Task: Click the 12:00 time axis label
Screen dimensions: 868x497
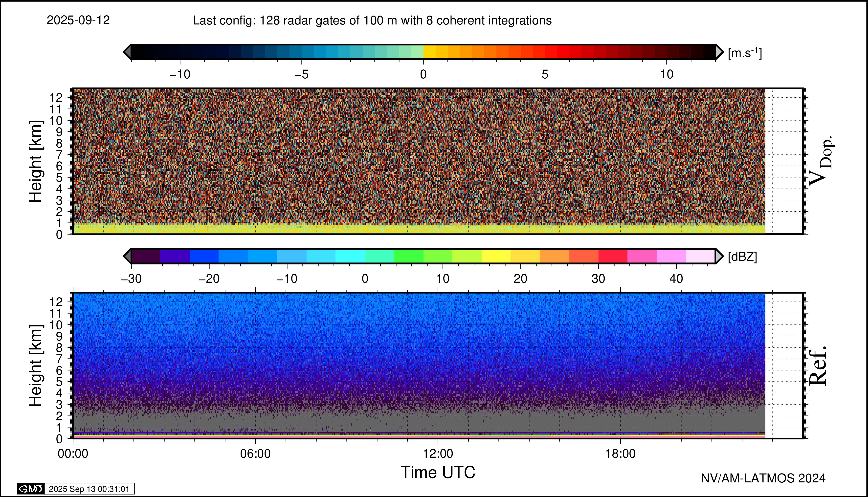Action: click(x=438, y=454)
